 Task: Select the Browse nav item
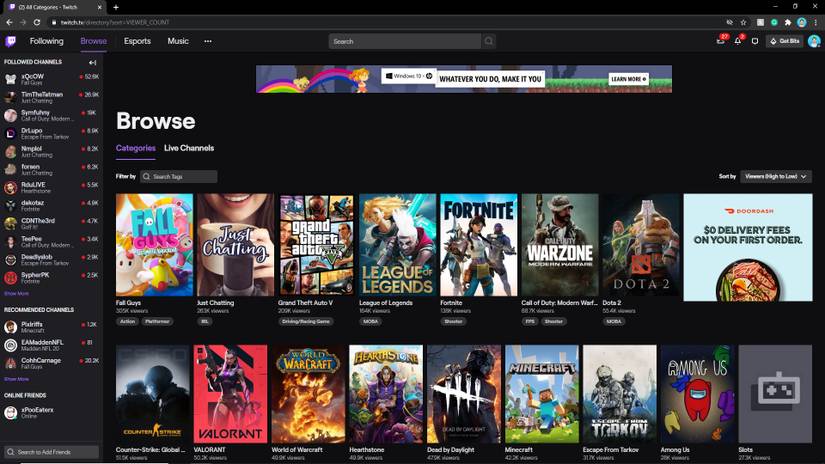[94, 41]
